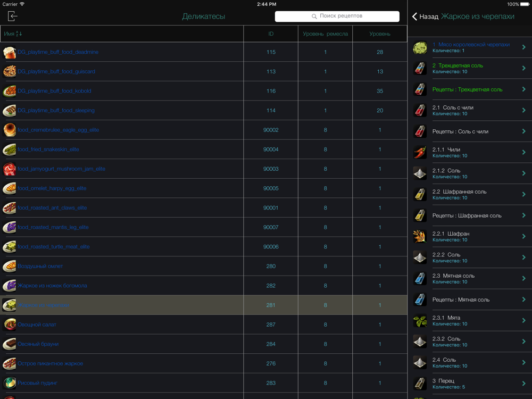Go back with the Назад button

[x=425, y=16]
